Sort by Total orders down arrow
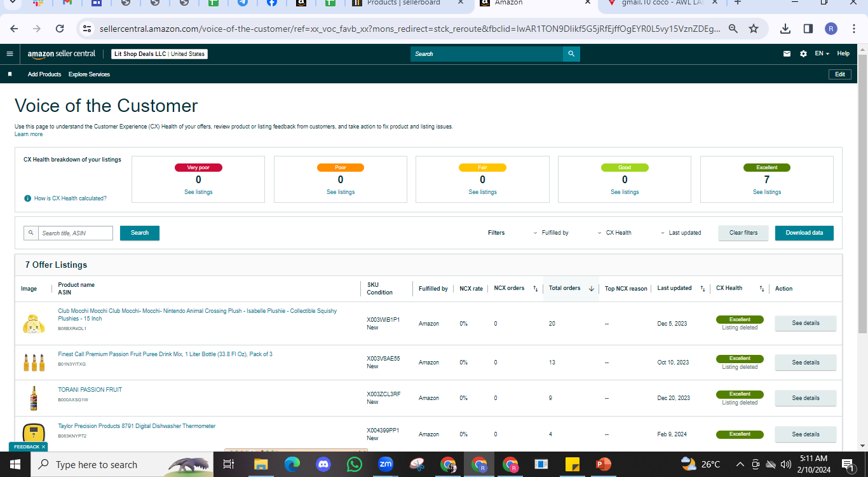868x477 pixels. coord(592,289)
